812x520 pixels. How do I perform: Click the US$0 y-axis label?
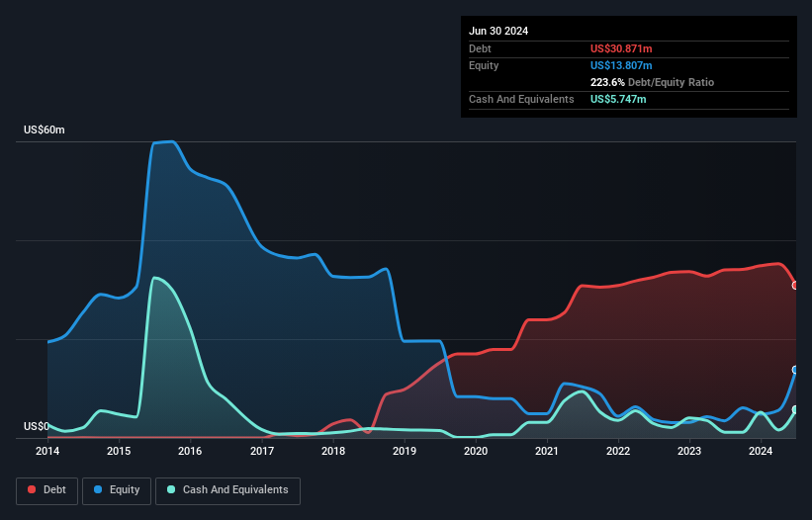37,426
